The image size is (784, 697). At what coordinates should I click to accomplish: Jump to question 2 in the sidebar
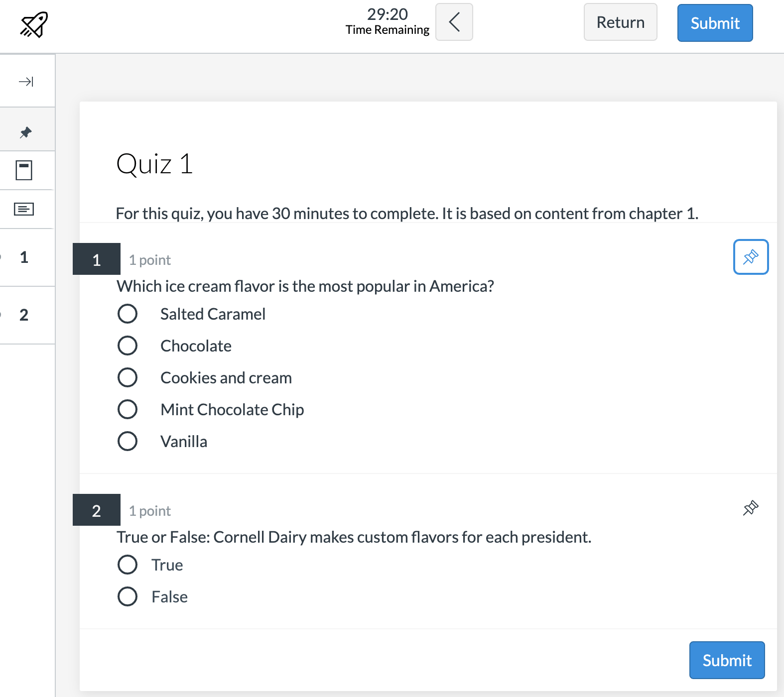click(x=24, y=315)
